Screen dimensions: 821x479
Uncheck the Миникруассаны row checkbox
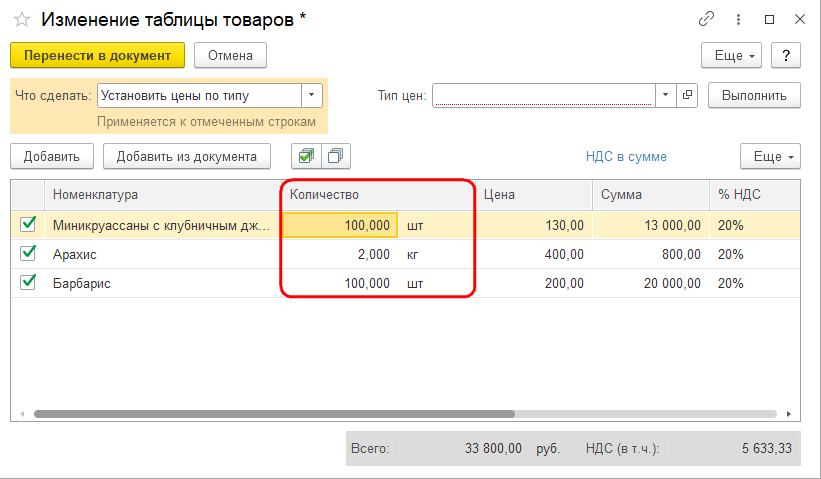[28, 225]
